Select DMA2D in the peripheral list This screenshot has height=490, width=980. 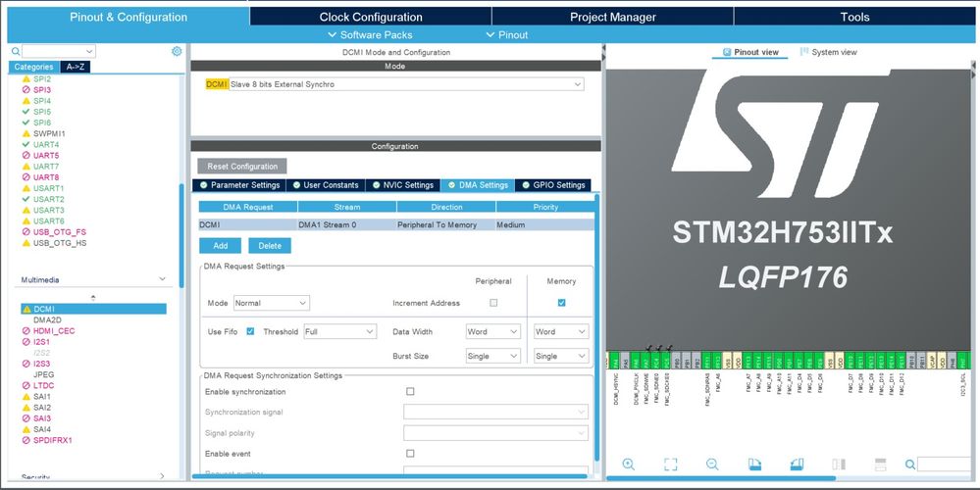(47, 319)
